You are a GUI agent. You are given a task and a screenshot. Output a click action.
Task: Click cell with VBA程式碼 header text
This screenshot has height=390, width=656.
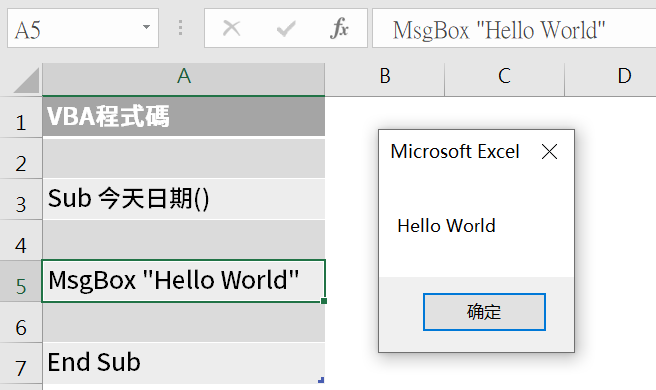pyautogui.click(x=184, y=116)
